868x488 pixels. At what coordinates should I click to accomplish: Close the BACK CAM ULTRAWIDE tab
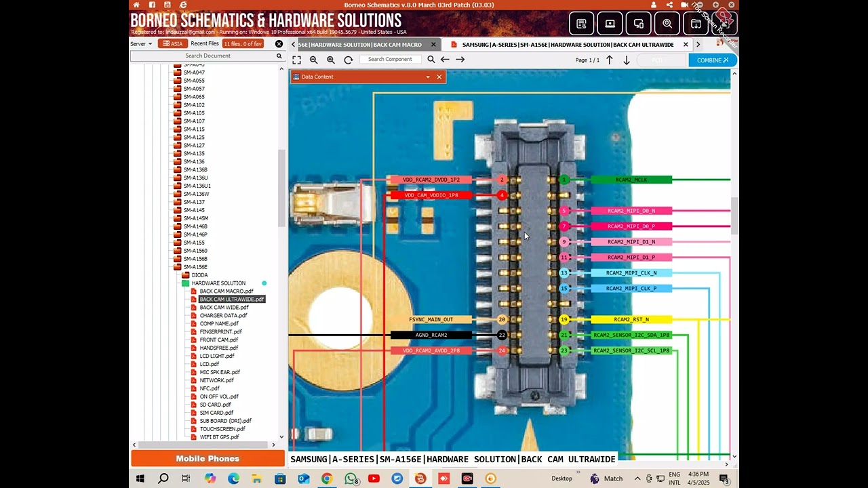[x=686, y=45]
